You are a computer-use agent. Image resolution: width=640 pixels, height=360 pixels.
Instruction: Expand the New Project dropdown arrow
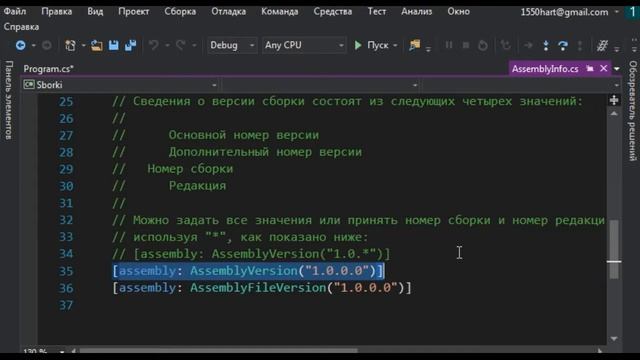pos(83,46)
